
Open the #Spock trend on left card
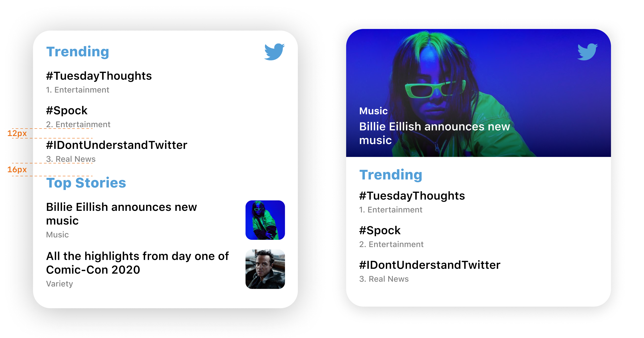point(66,110)
